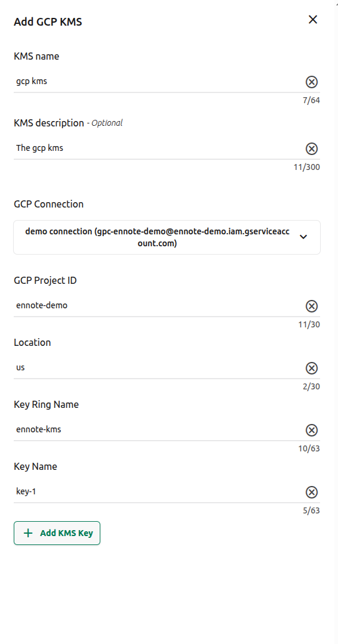
Task: Select the GCP Project ID field with ennote-demo
Action: 159,305
